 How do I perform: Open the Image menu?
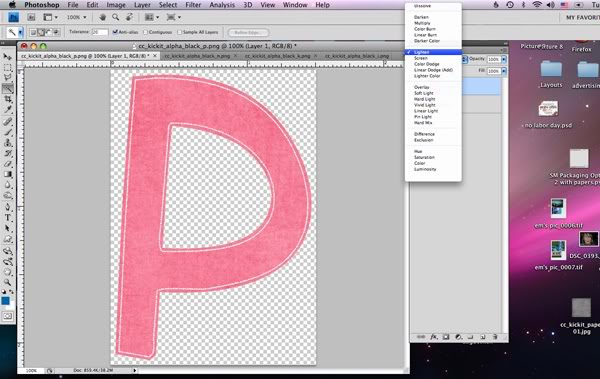coord(116,5)
